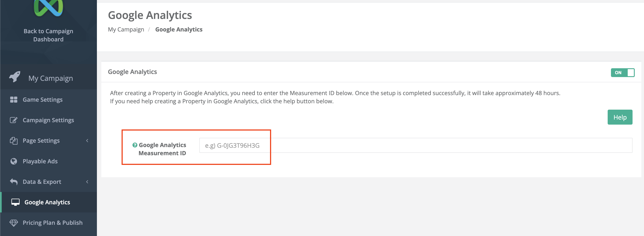Click the Google Analytics monitor icon
The height and width of the screenshot is (236, 644).
pos(15,202)
